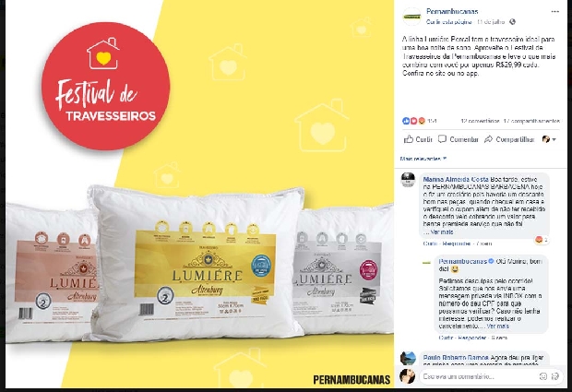Click the Curtir thumbs-up icon
This screenshot has width=572, height=392.
[x=408, y=139]
